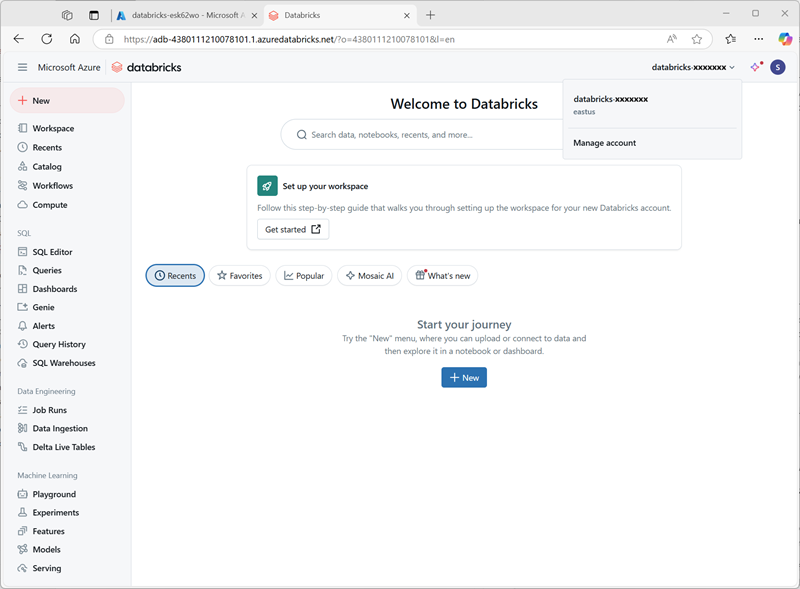Click the browser refresh button

(x=47, y=39)
